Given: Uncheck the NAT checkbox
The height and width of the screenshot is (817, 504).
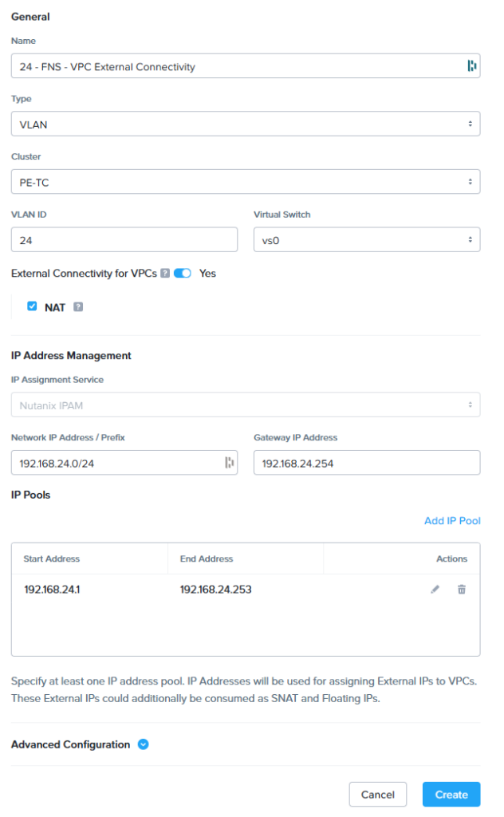Looking at the screenshot, I should point(32,306).
